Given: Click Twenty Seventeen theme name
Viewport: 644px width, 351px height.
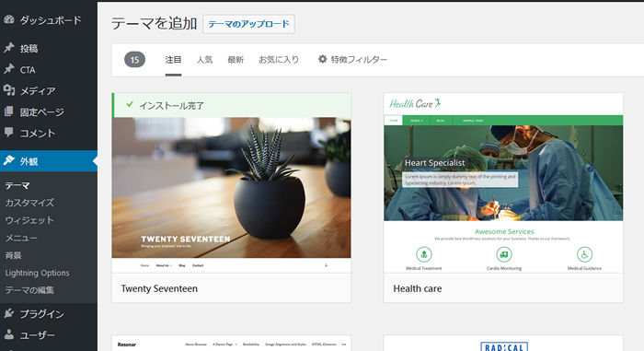Looking at the screenshot, I should click(159, 288).
